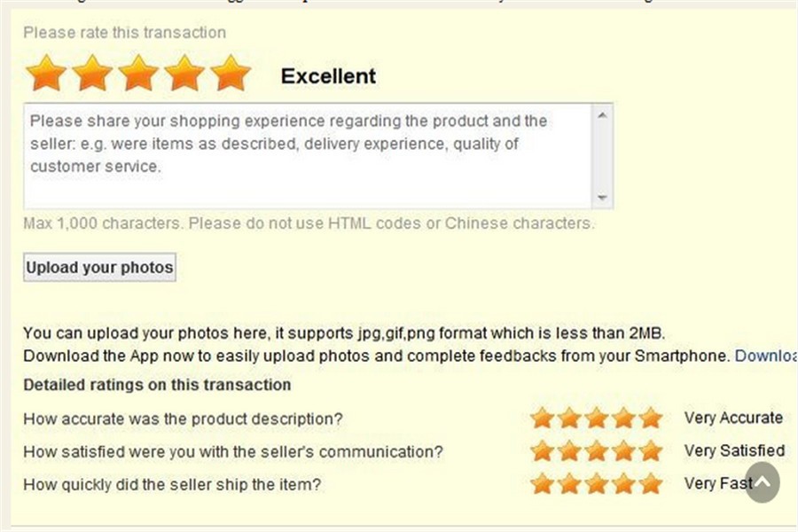Rate seller's communication one star
The height and width of the screenshot is (532, 798).
click(x=542, y=451)
